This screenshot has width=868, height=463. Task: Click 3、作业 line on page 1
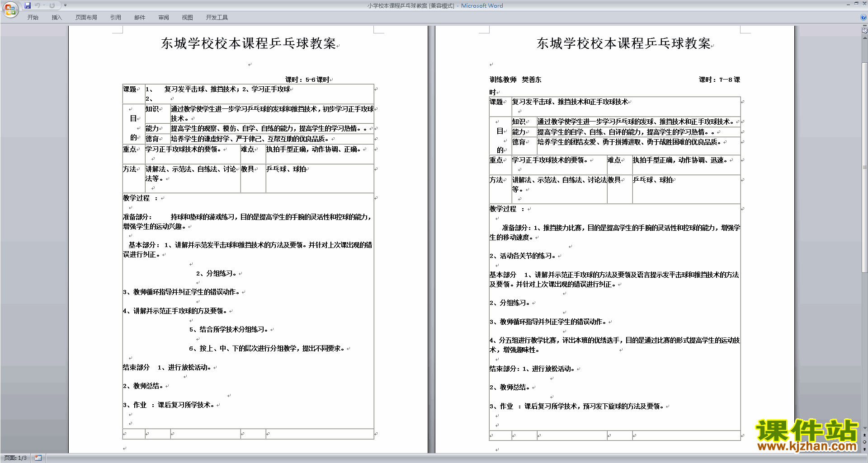169,405
